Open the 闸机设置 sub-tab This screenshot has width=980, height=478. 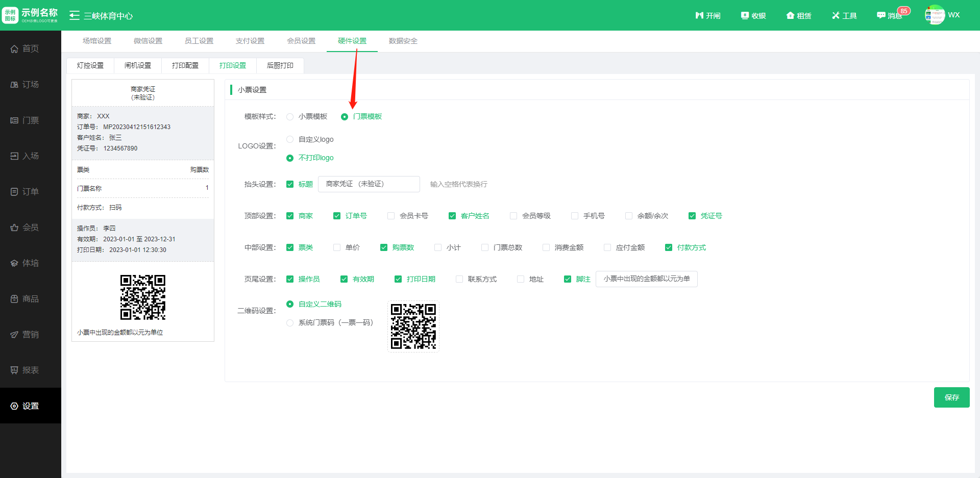138,65
